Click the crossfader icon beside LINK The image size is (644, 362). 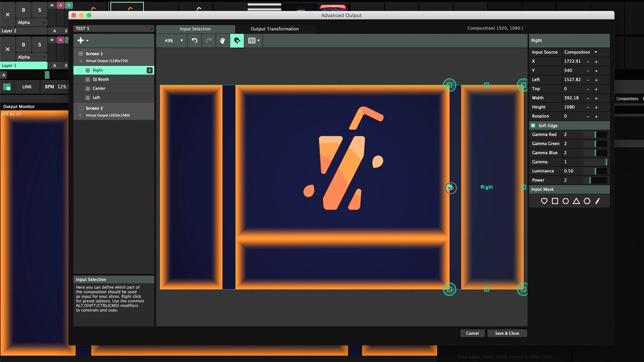click(x=7, y=87)
